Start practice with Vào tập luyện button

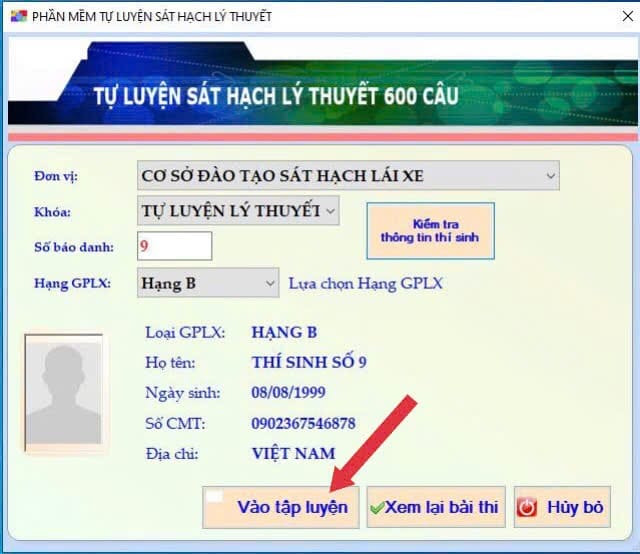click(281, 507)
